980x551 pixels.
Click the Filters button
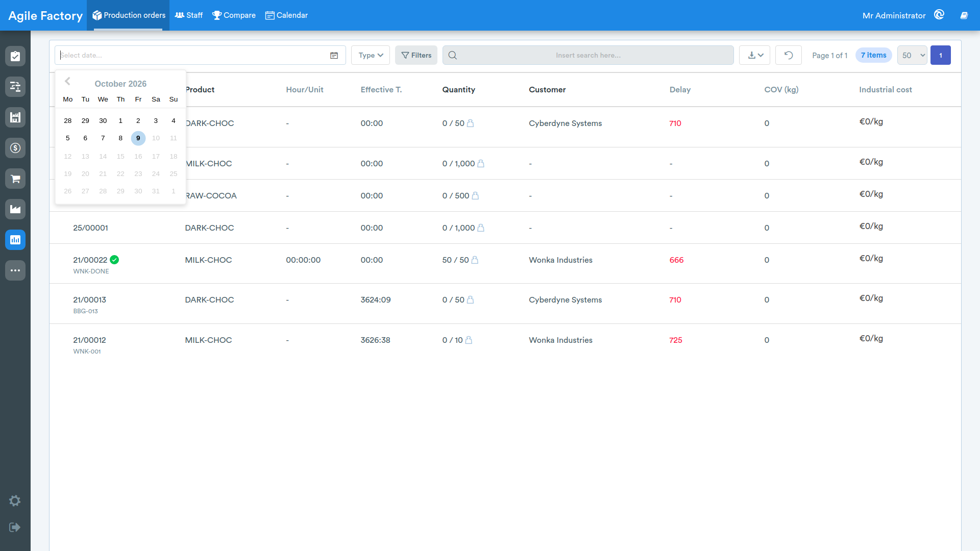tap(416, 55)
